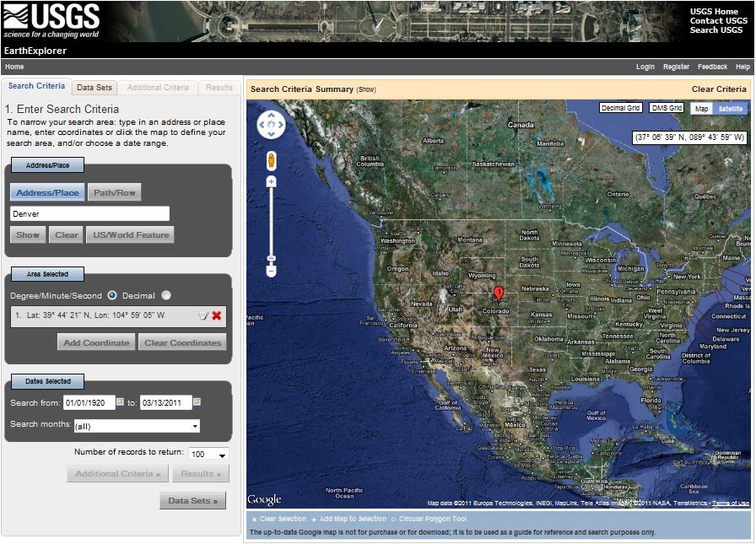This screenshot has height=544, width=756.
Task: Click the Google logo on the map
Action: click(264, 499)
